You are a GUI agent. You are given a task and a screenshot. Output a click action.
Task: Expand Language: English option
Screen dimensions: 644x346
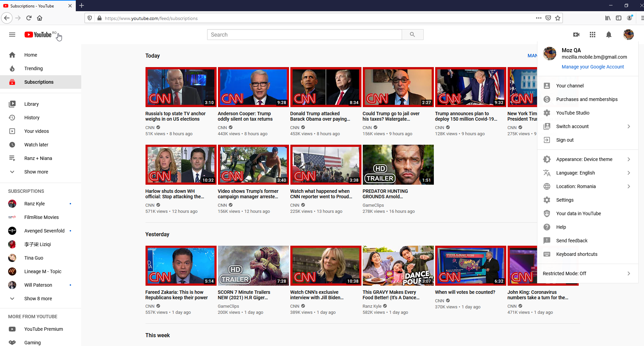tap(588, 173)
